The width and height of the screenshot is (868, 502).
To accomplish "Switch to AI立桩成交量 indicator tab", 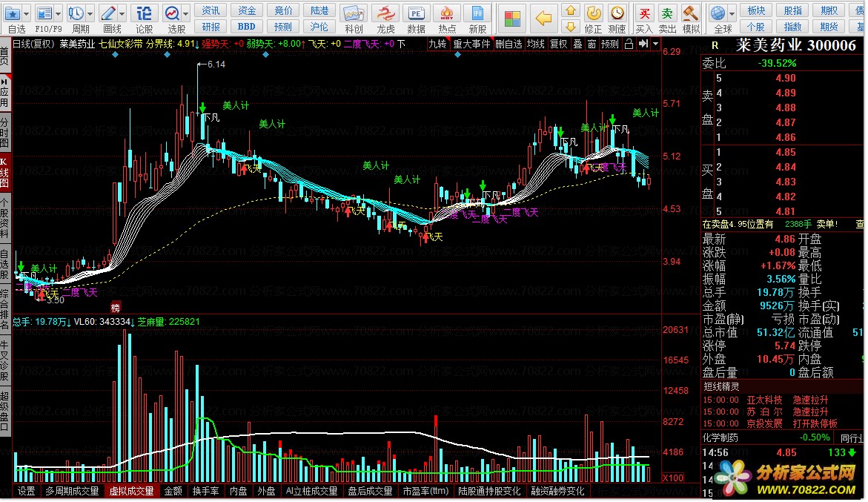I will (x=311, y=491).
